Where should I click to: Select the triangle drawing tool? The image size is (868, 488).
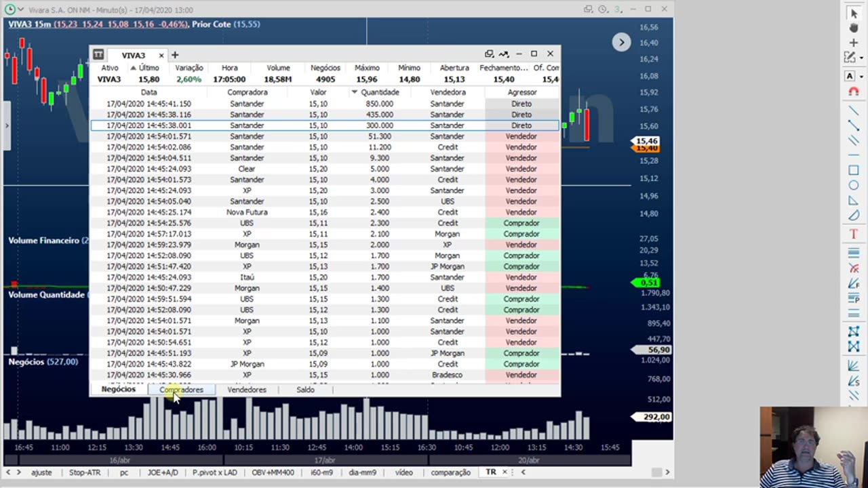(854, 201)
